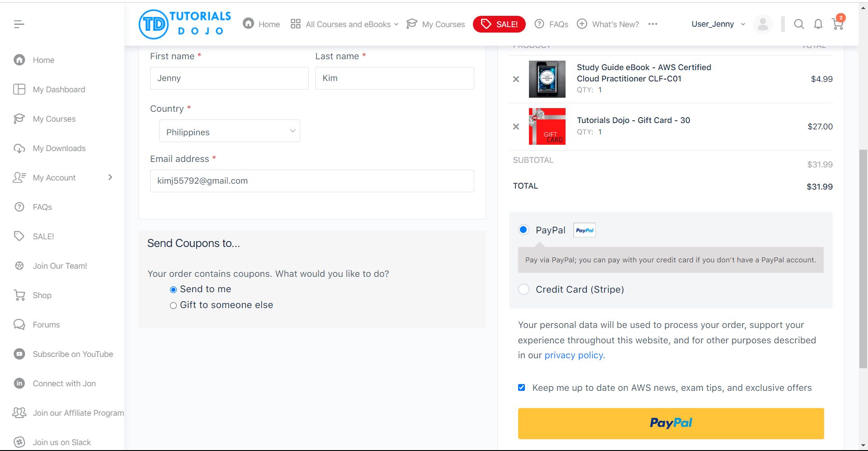Pay with the yellow PayPal button
868x451 pixels.
click(670, 423)
